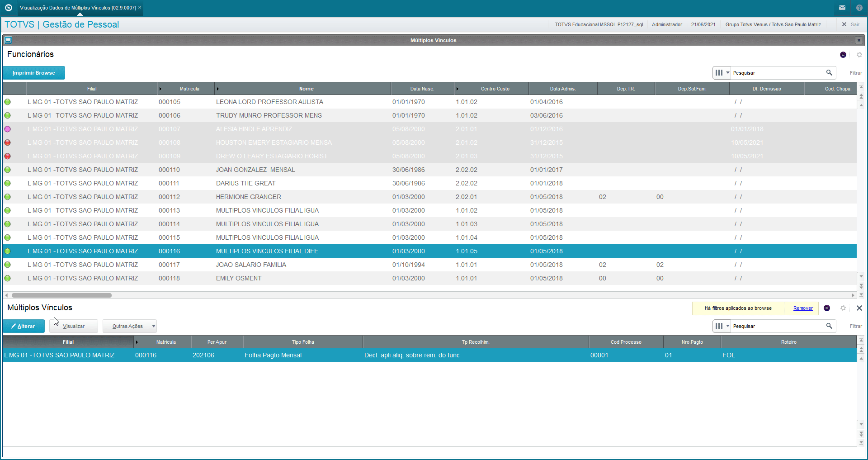868x460 pixels.
Task: Open Múltiplos Vínculos panel settings gear
Action: 843,308
